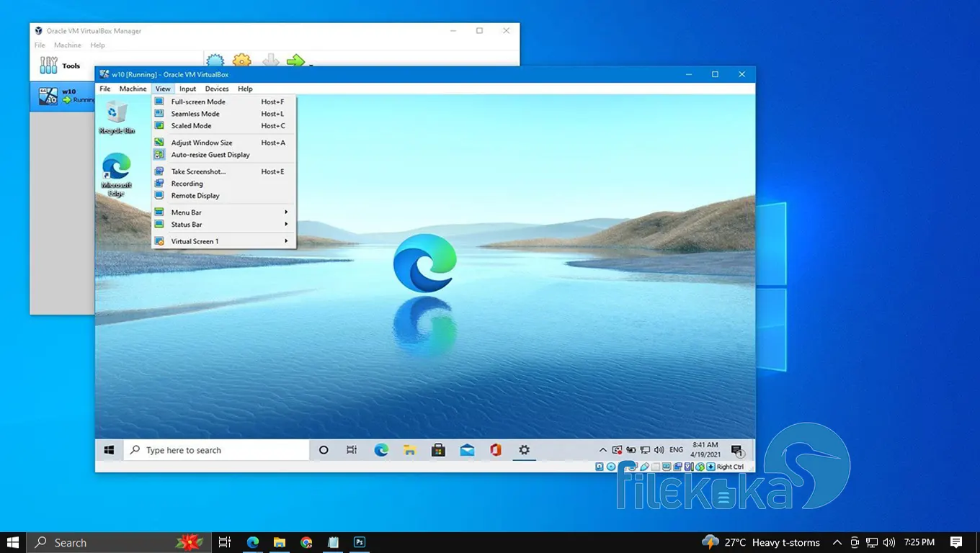Click the Settings gear toolbar icon in Manager
The width and height of the screenshot is (980, 553).
(242, 60)
